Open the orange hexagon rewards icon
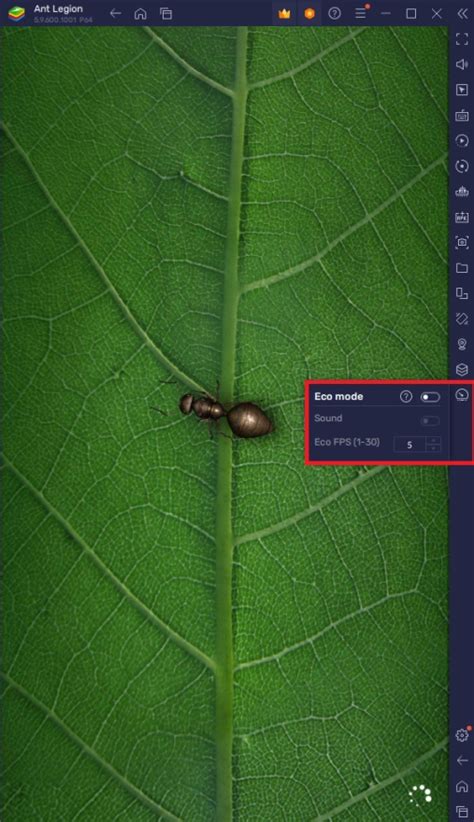This screenshot has height=822, width=474. [310, 14]
